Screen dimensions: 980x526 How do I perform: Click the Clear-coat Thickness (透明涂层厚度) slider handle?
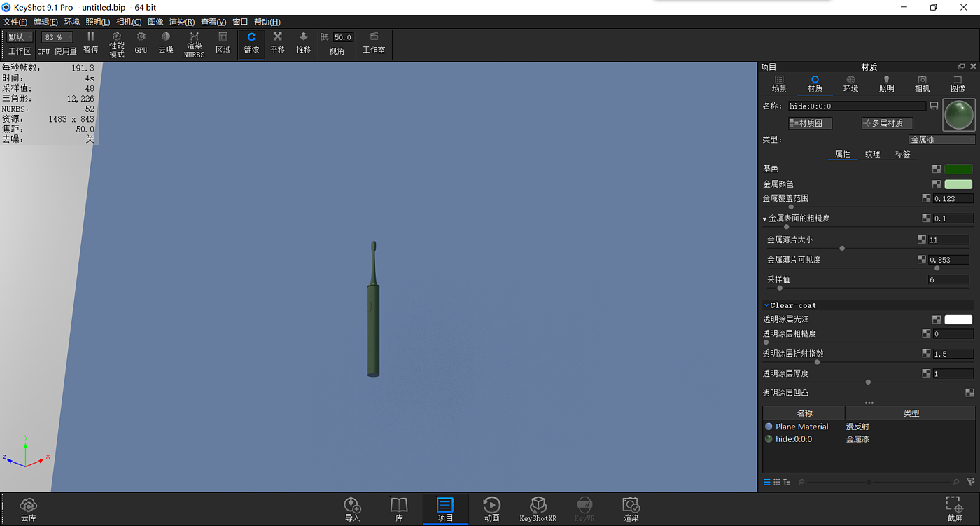coord(868,382)
